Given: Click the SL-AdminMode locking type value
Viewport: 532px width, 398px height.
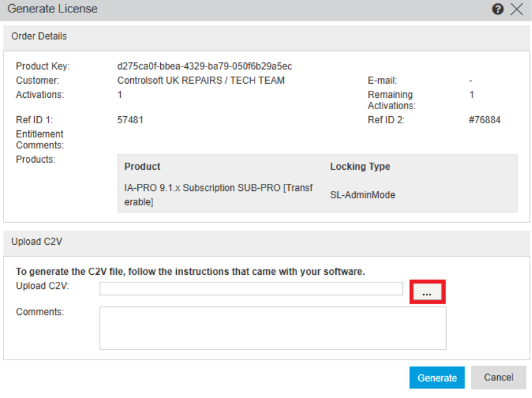Looking at the screenshot, I should click(363, 195).
